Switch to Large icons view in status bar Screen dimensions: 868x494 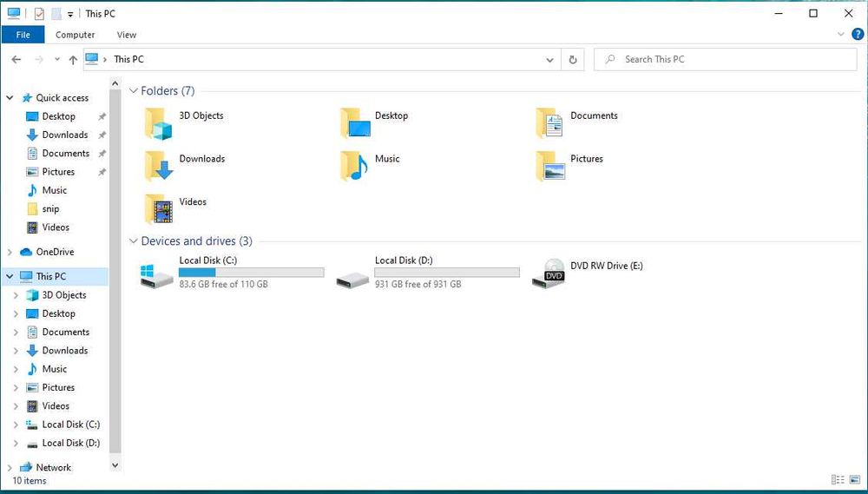855,479
